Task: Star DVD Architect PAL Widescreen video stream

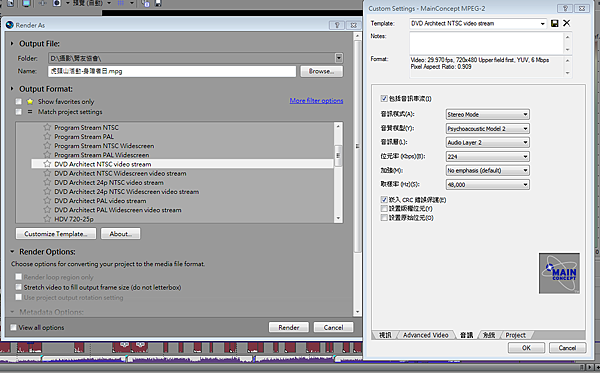Action: [47, 210]
